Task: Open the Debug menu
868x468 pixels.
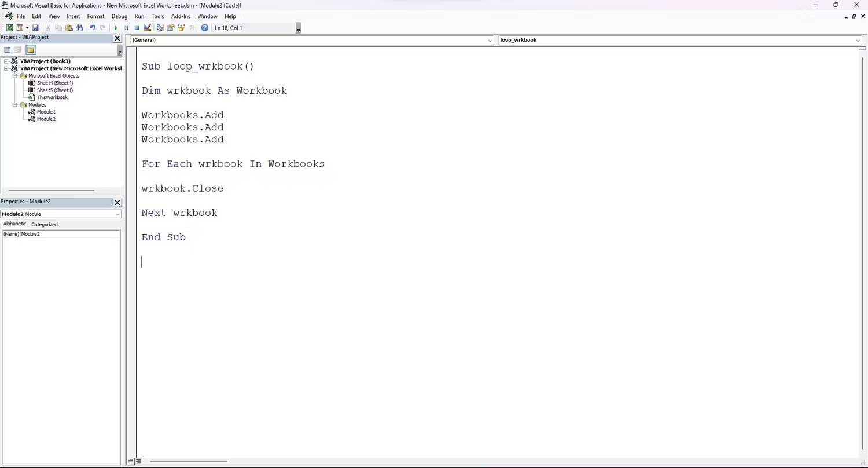Action: pos(119,16)
